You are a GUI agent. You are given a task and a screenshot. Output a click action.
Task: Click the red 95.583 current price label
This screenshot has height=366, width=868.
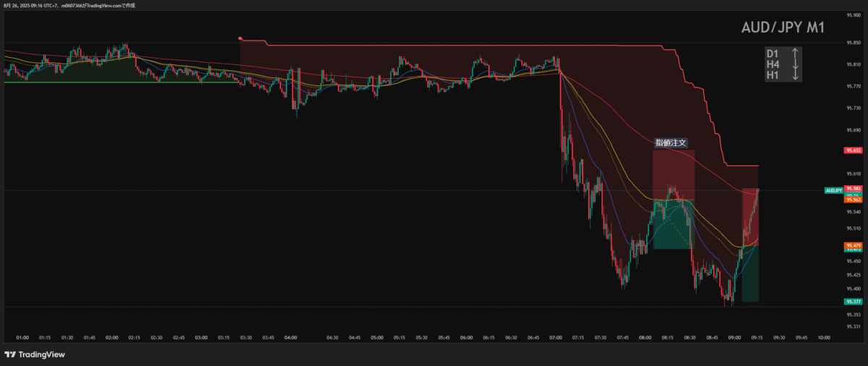coord(853,188)
